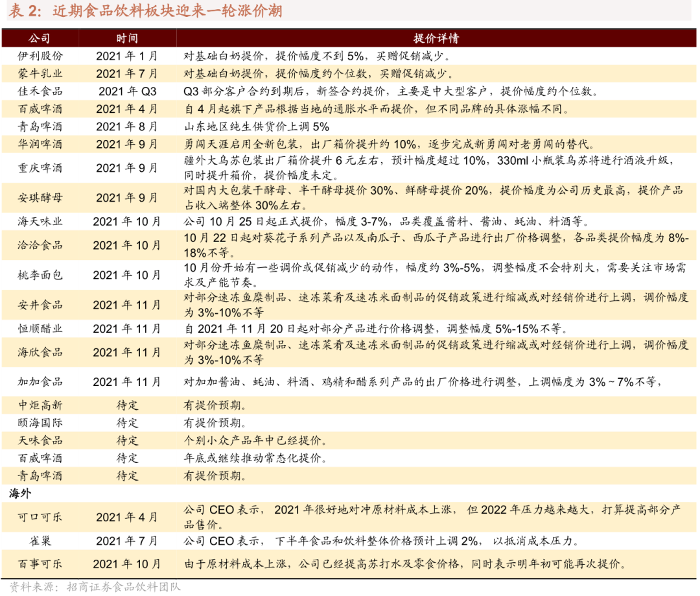Viewport: 700px width, 596px height.
Task: Click company name 安琪酵母
Action: click(x=40, y=197)
